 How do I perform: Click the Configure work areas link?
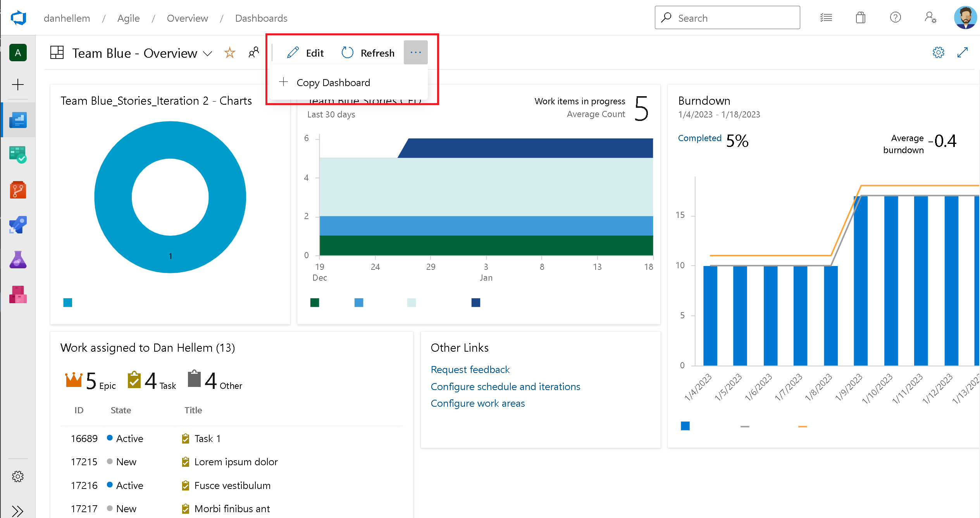click(478, 403)
